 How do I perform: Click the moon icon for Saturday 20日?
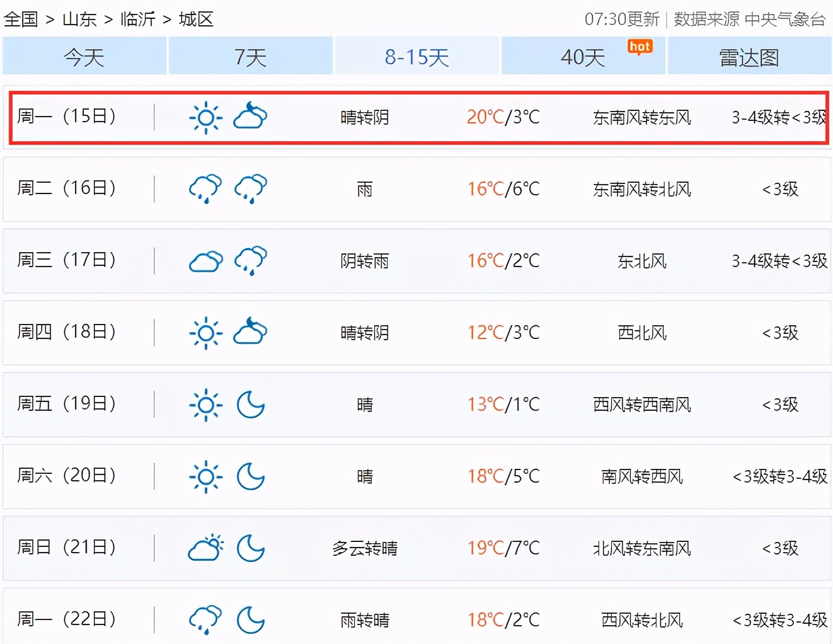point(250,476)
